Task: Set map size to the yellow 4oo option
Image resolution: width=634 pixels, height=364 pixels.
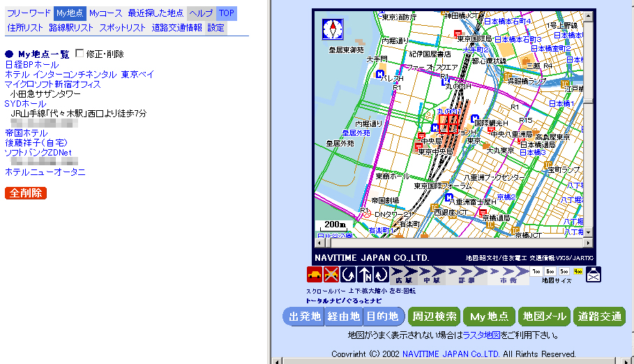Action: coord(578,271)
